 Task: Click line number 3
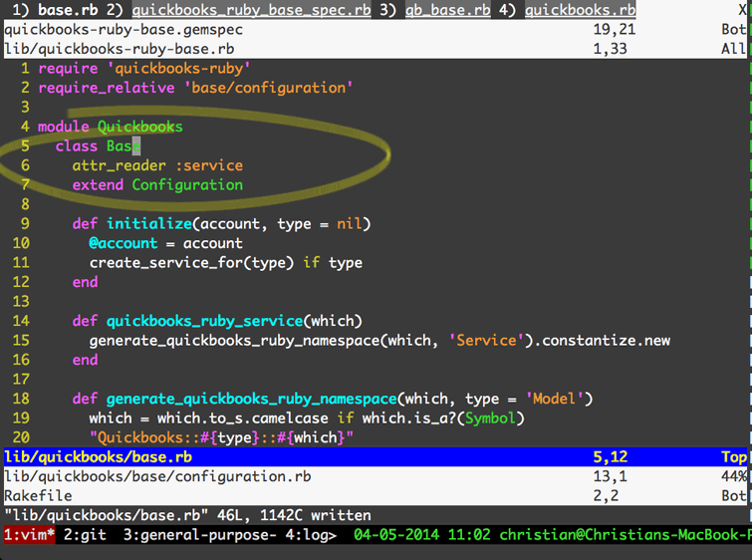tap(25, 107)
